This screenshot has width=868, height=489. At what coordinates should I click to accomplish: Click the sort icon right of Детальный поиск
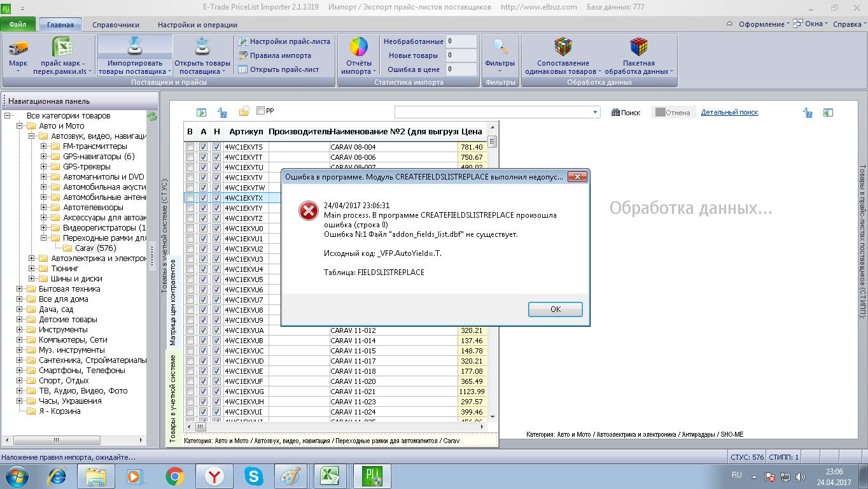coord(808,113)
